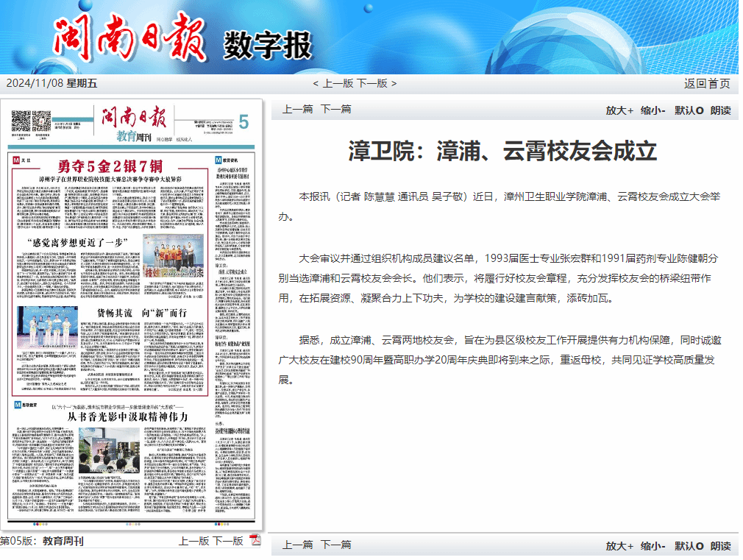Open the photo in the 感觉离梦想更近了一步 article

[x=172, y=257]
